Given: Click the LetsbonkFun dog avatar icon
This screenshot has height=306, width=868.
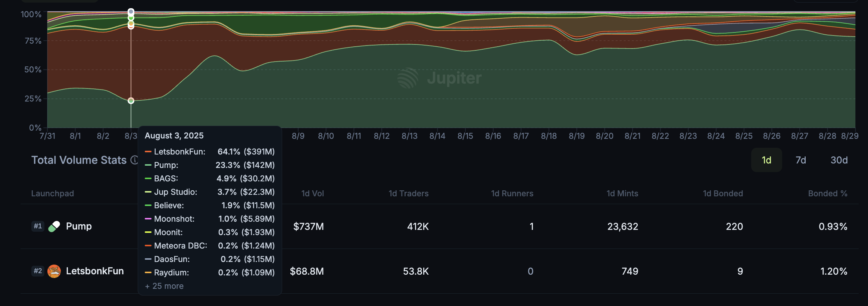Looking at the screenshot, I should [54, 271].
